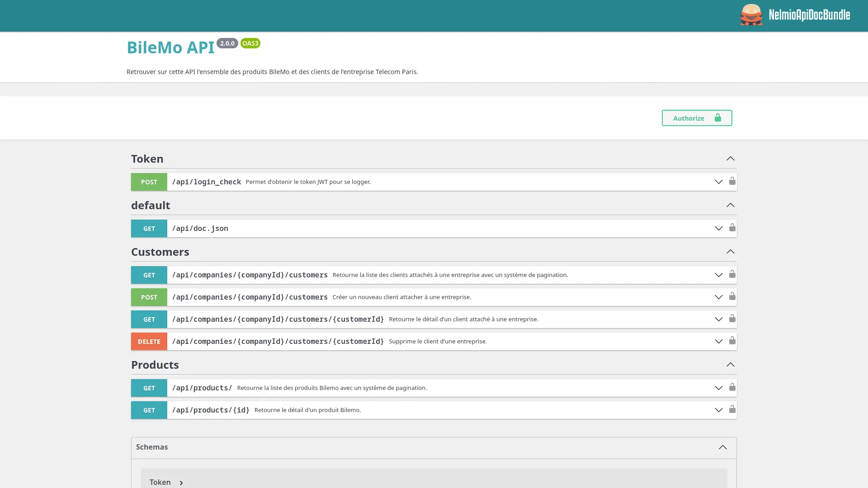Viewport: 868px width, 488px height.
Task: Expand the GET /api/doc.json chevron
Action: point(718,229)
